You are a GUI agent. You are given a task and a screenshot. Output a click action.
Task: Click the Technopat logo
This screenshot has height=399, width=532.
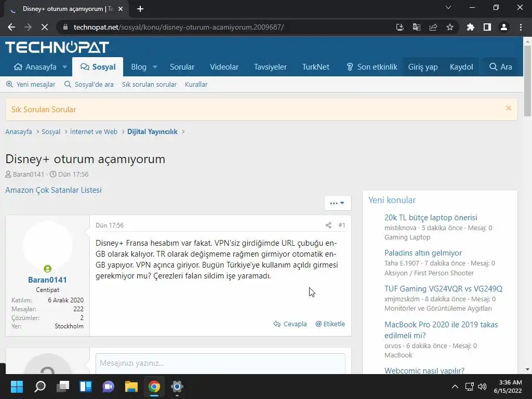tap(57, 47)
